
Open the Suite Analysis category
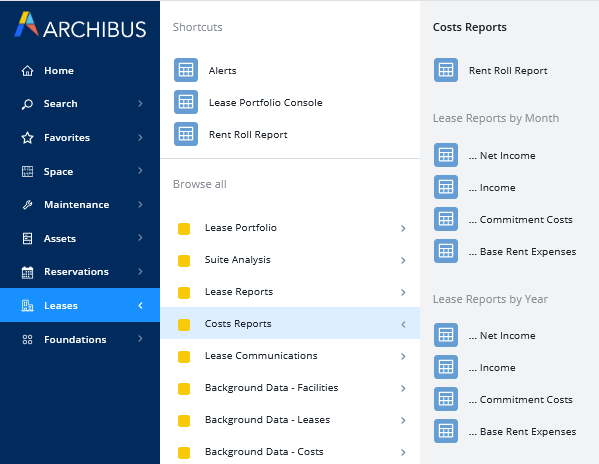[x=290, y=260]
